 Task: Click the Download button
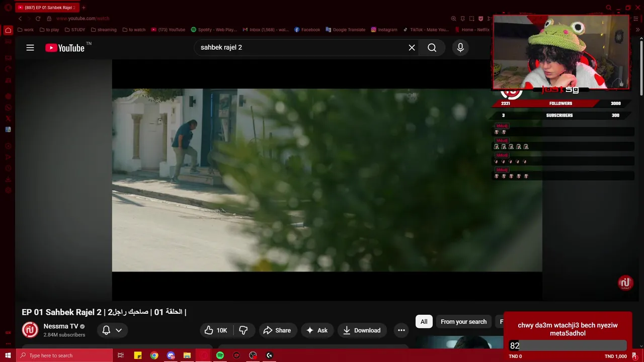coord(362,330)
